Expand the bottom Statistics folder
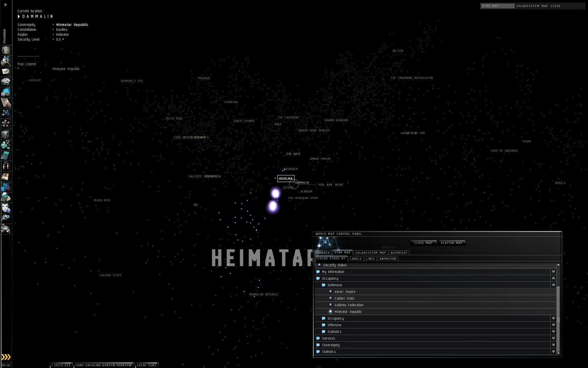 553,352
